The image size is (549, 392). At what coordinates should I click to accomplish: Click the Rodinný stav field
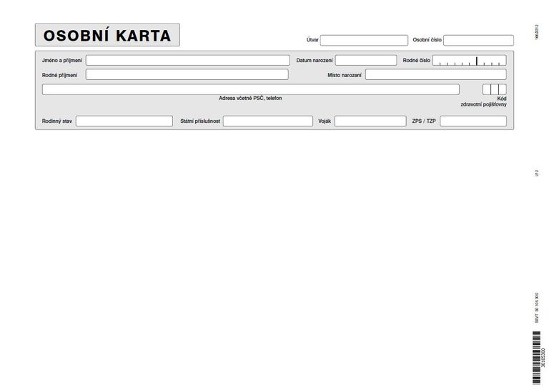click(x=124, y=121)
